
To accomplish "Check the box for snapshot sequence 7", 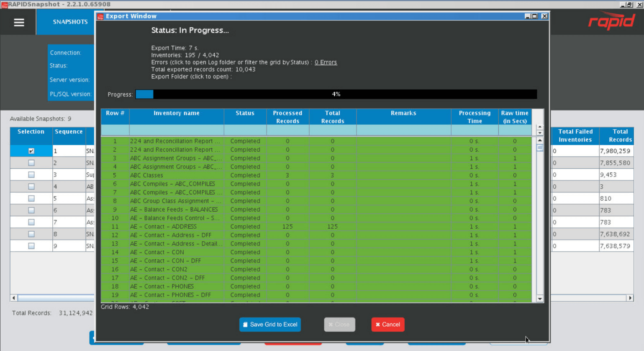I will pos(31,222).
